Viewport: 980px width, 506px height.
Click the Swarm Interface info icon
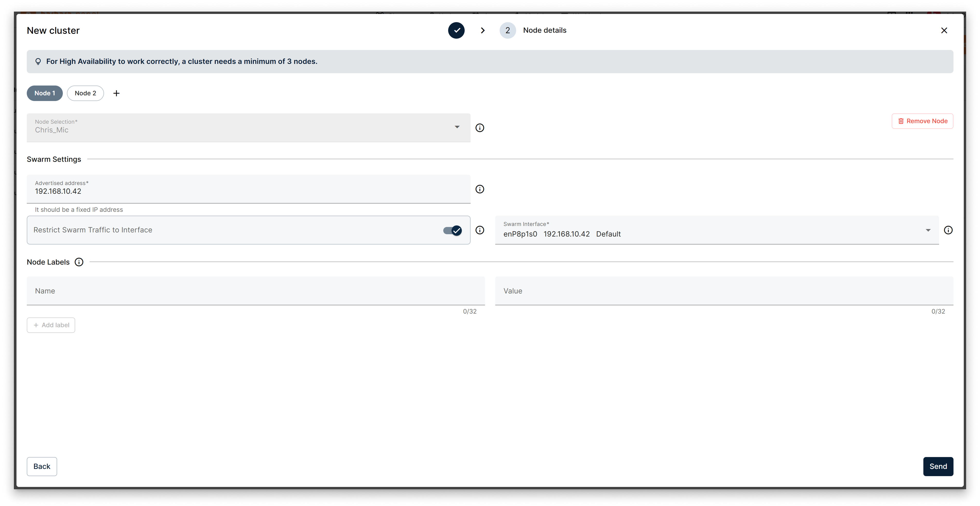(949, 230)
